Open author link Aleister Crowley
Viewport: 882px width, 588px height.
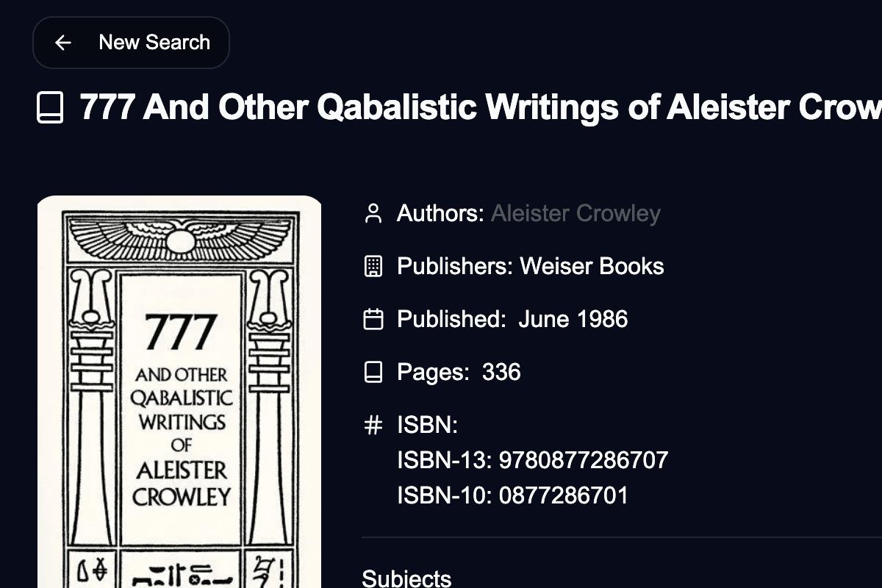click(x=576, y=214)
